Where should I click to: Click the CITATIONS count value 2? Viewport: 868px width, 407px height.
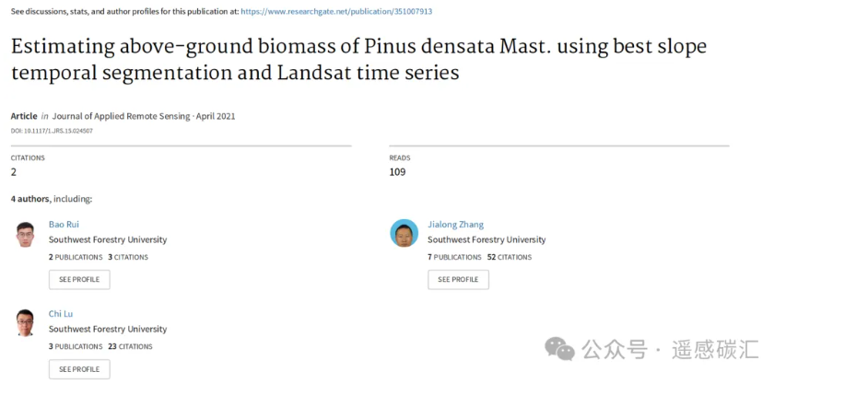[x=14, y=172]
